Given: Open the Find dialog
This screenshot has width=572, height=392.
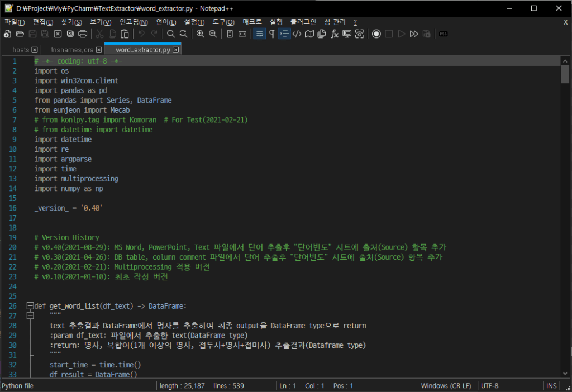Looking at the screenshot, I should tap(171, 34).
